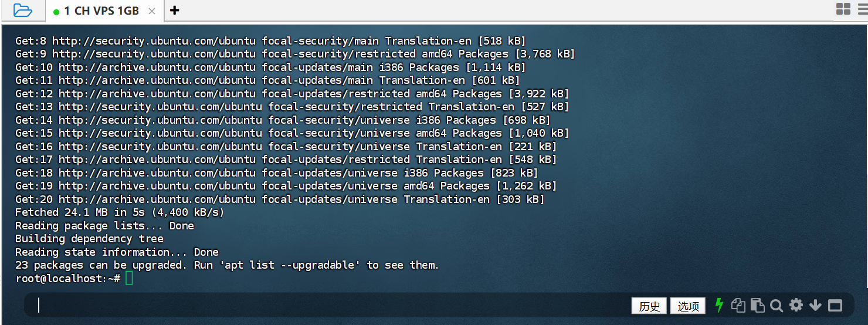This screenshot has height=325, width=868.
Task: Click the 历史 (History) button
Action: tap(649, 306)
